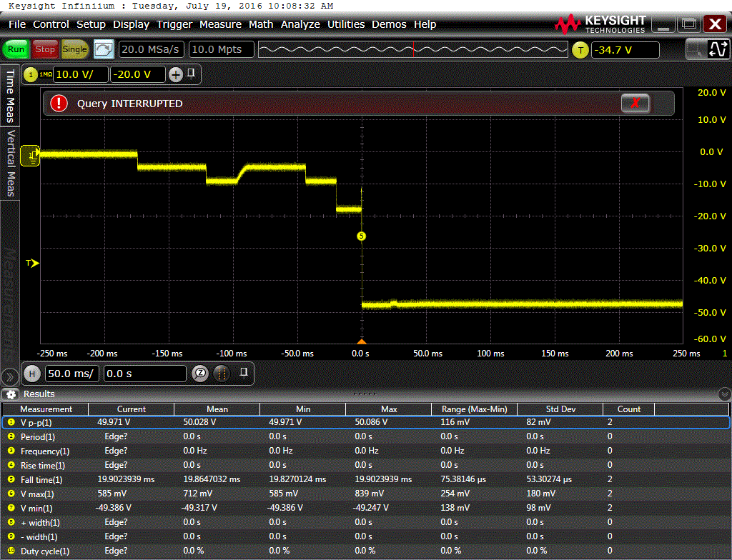Click the Std Dev column header

560,409
